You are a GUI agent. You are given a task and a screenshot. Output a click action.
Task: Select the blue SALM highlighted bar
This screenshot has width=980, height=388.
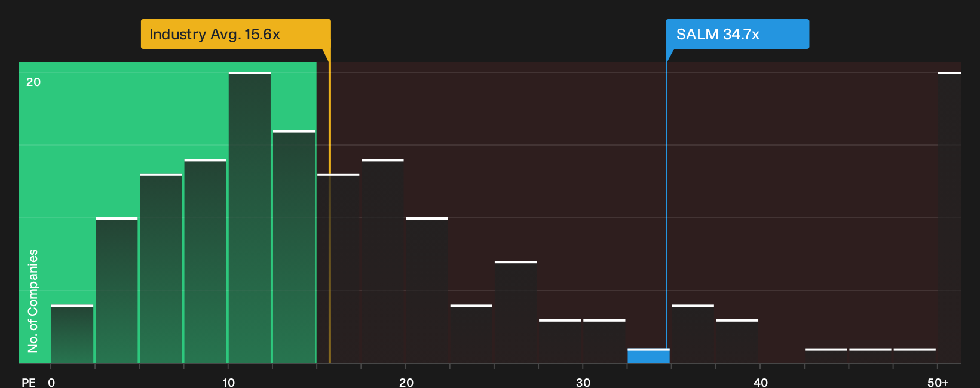(648, 356)
